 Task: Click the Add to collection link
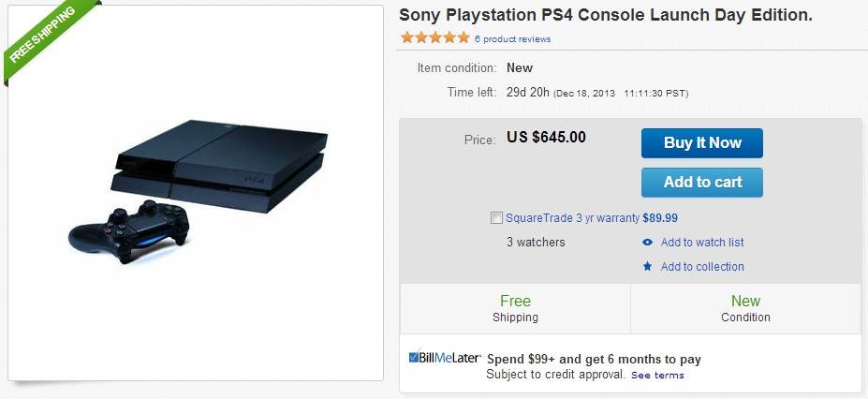pos(702,267)
